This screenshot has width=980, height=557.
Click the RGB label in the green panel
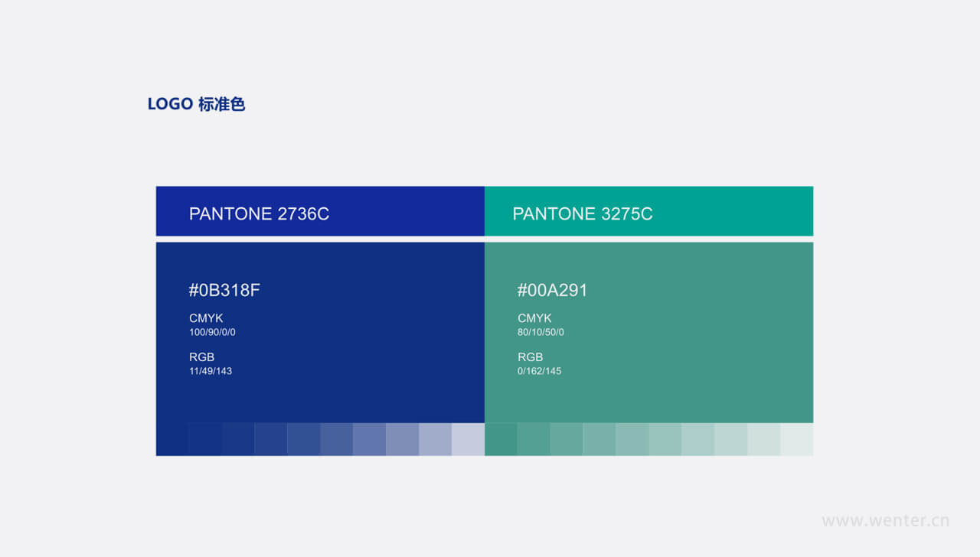click(530, 357)
